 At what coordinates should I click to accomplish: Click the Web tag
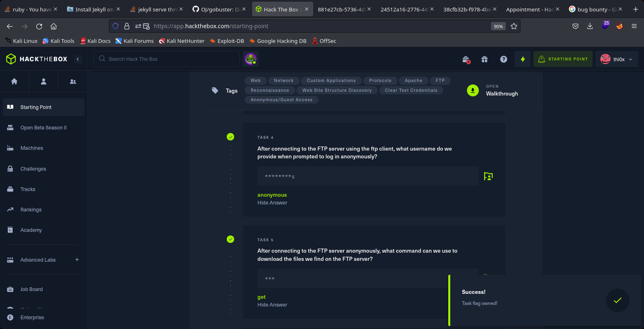coord(256,81)
